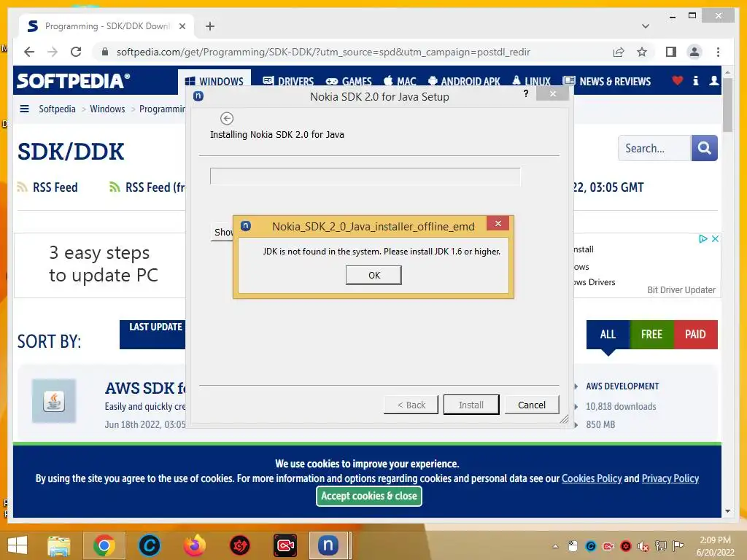The image size is (747, 560).
Task: Click the help question mark in setup title
Action: coord(526,93)
